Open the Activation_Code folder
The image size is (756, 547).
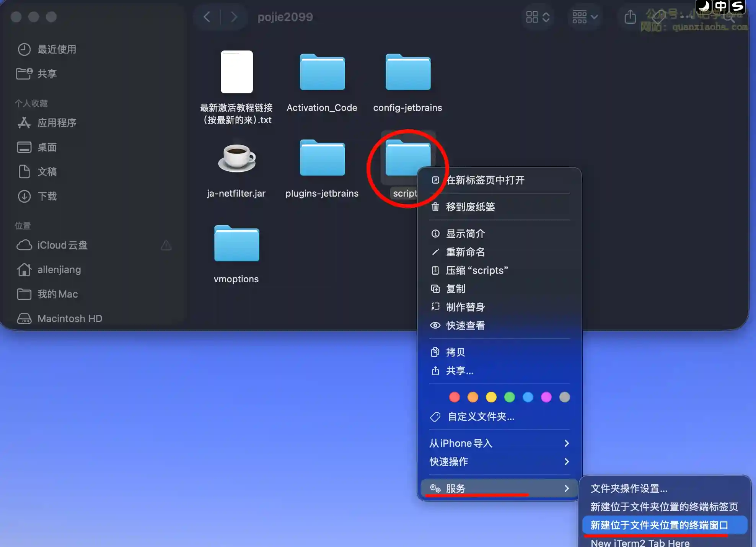[322, 73]
